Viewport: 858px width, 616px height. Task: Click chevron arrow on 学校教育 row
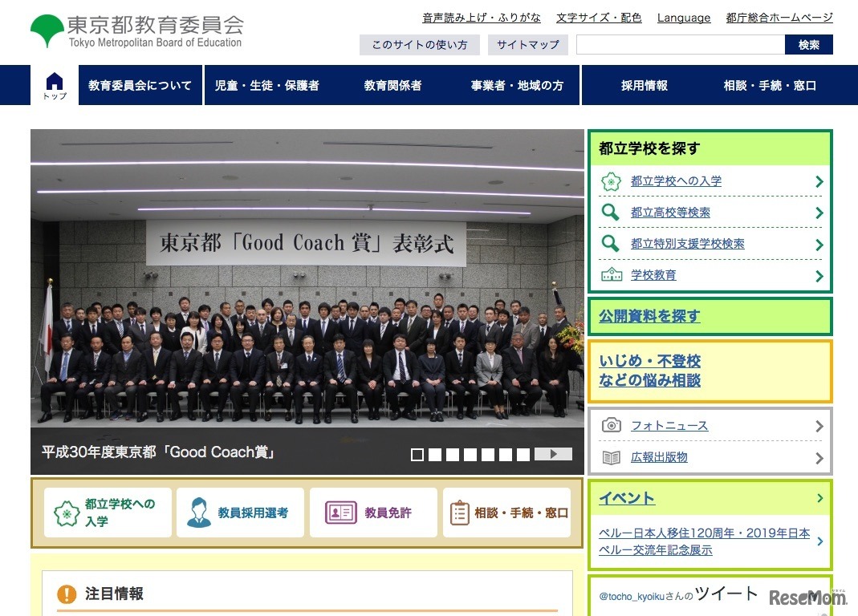tap(819, 276)
